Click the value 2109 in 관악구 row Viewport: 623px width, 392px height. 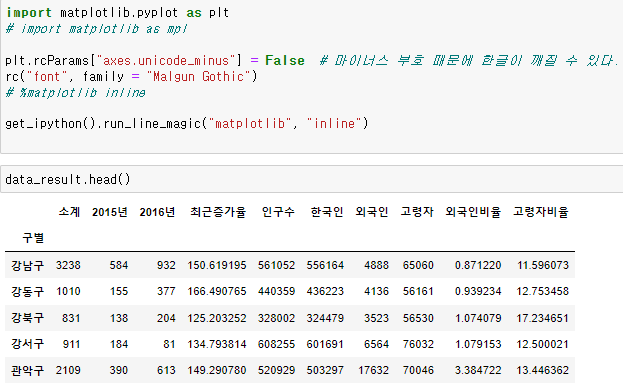click(x=68, y=370)
